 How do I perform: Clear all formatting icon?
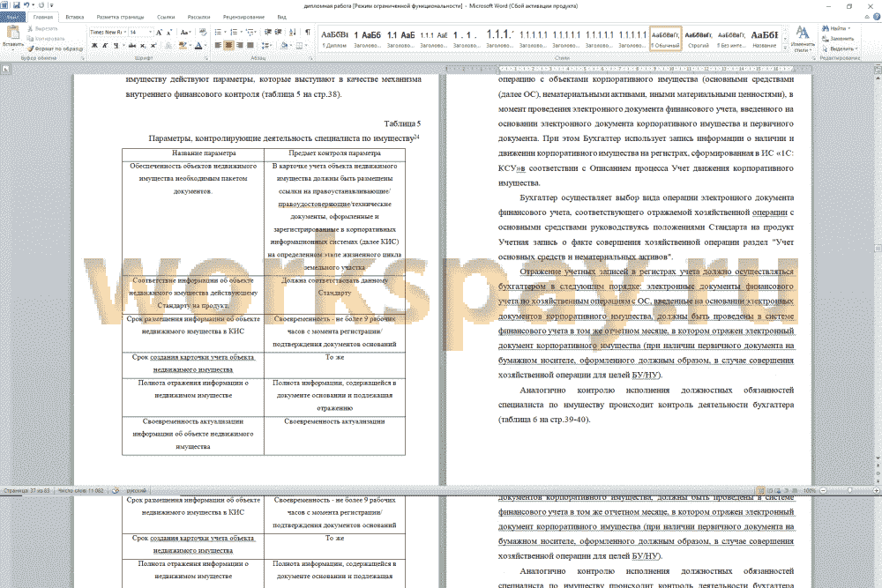click(x=203, y=33)
